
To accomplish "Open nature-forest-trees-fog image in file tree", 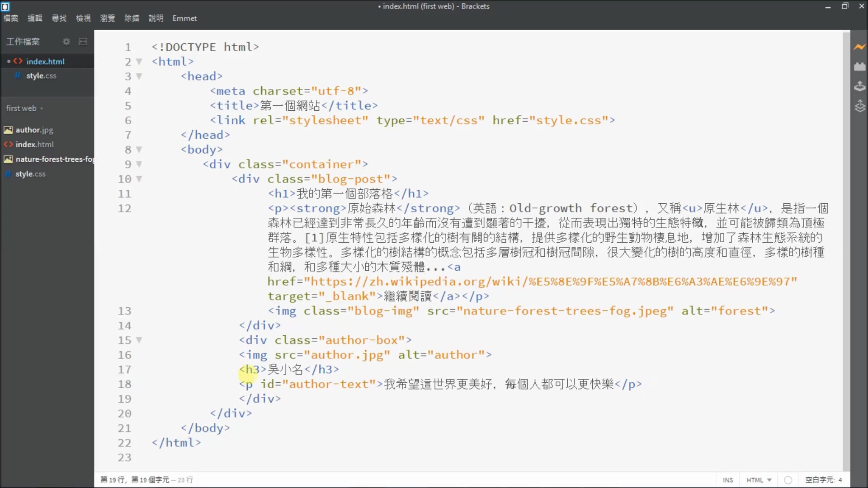I will (54, 160).
